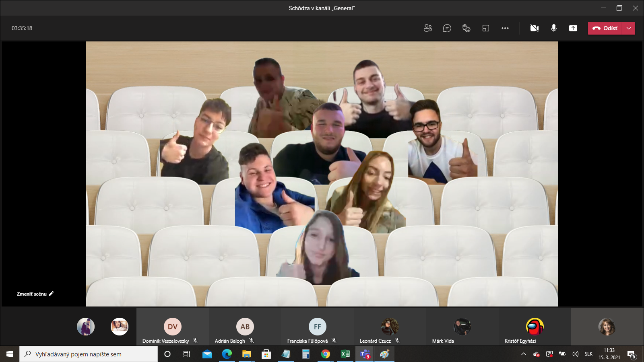Turn the camera on

(x=534, y=28)
